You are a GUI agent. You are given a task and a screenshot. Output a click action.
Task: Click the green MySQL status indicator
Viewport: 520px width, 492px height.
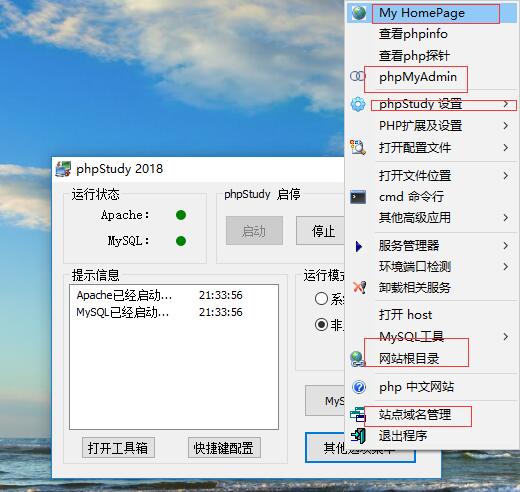click(181, 241)
